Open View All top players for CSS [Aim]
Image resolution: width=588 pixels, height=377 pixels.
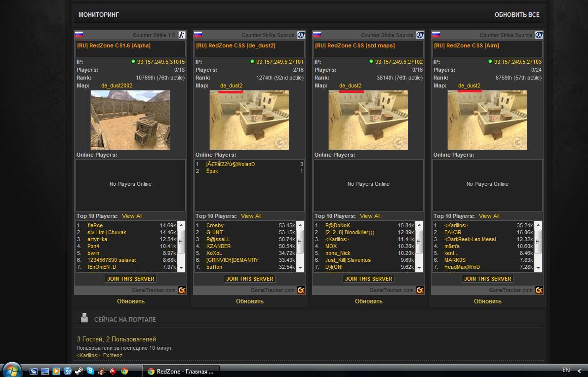(x=489, y=216)
